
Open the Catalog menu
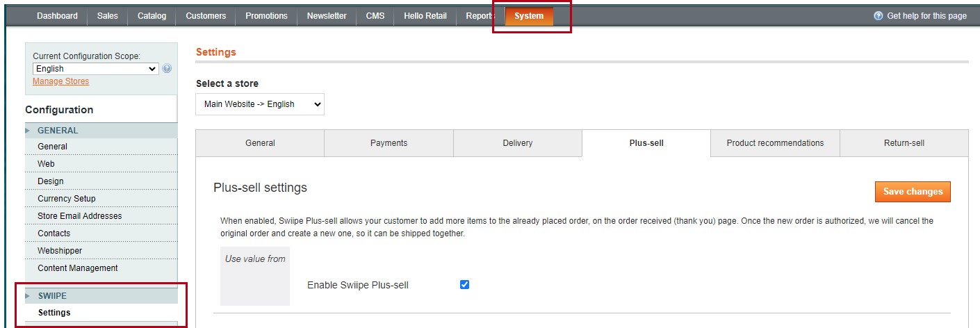[152, 16]
